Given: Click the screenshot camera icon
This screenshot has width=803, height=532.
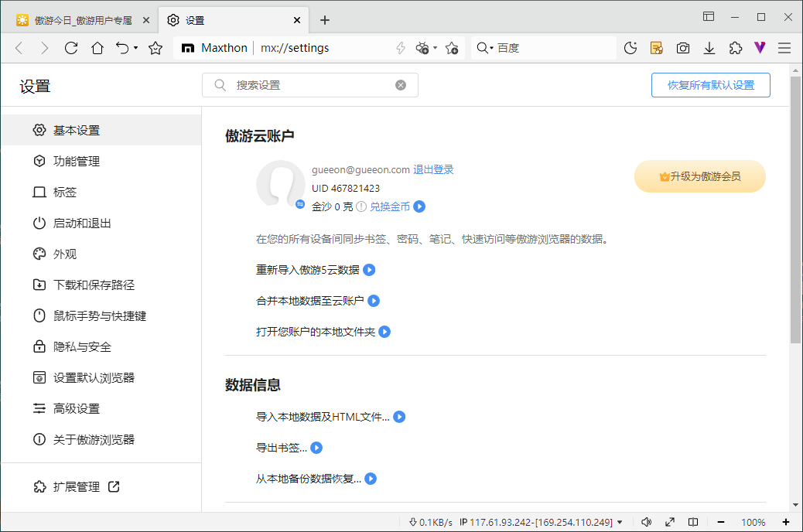Looking at the screenshot, I should tap(683, 48).
